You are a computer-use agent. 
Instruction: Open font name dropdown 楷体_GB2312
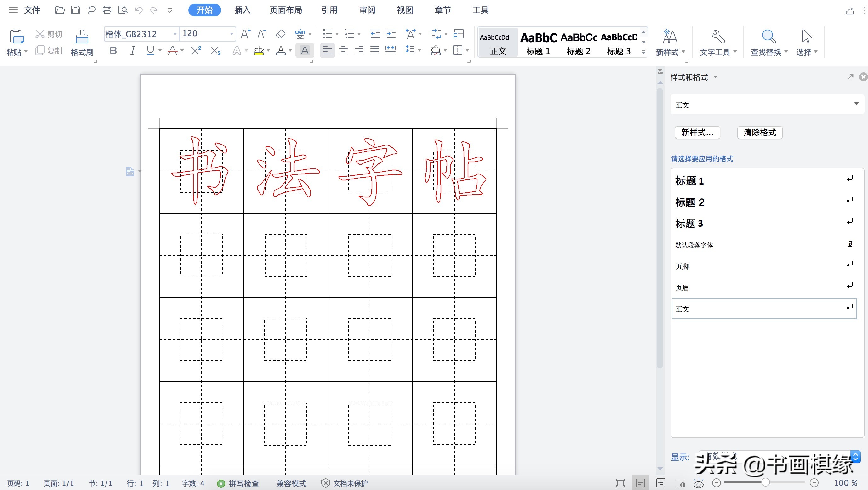[175, 34]
